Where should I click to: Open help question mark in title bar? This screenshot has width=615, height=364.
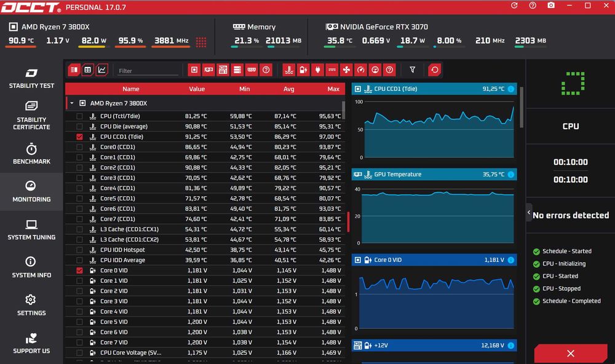533,6
